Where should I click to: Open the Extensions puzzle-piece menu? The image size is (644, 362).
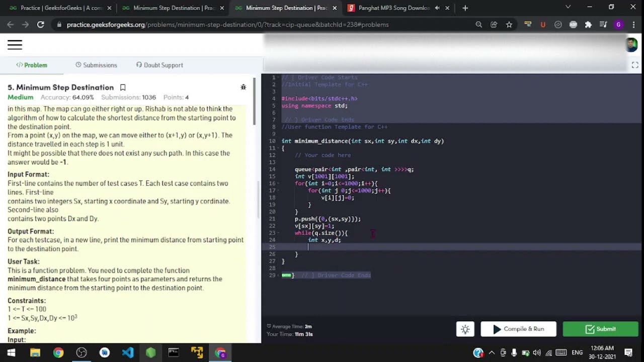point(588,24)
